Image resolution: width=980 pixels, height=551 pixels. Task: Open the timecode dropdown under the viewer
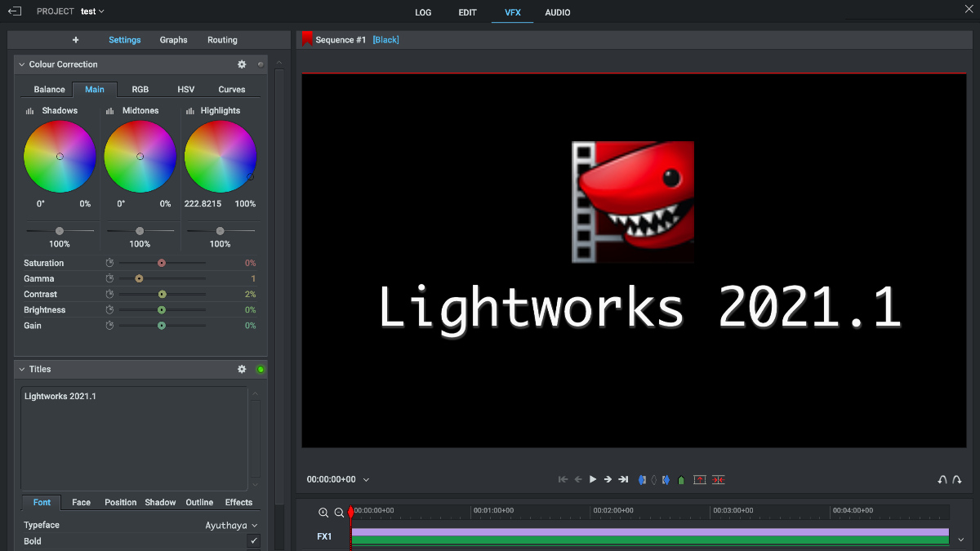(x=365, y=479)
